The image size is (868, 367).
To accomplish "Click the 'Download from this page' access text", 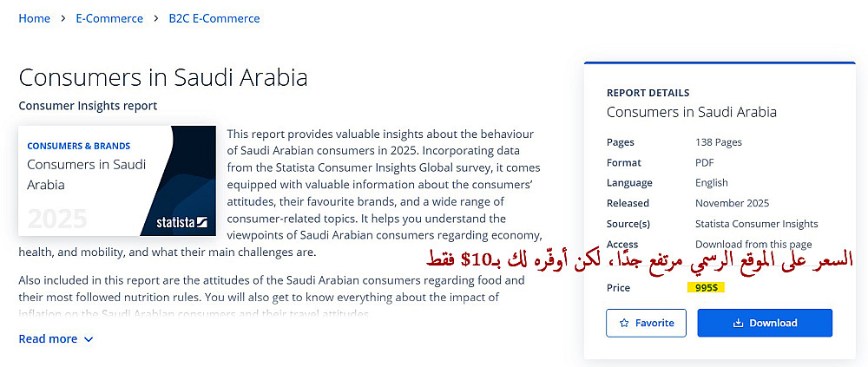I will click(753, 245).
